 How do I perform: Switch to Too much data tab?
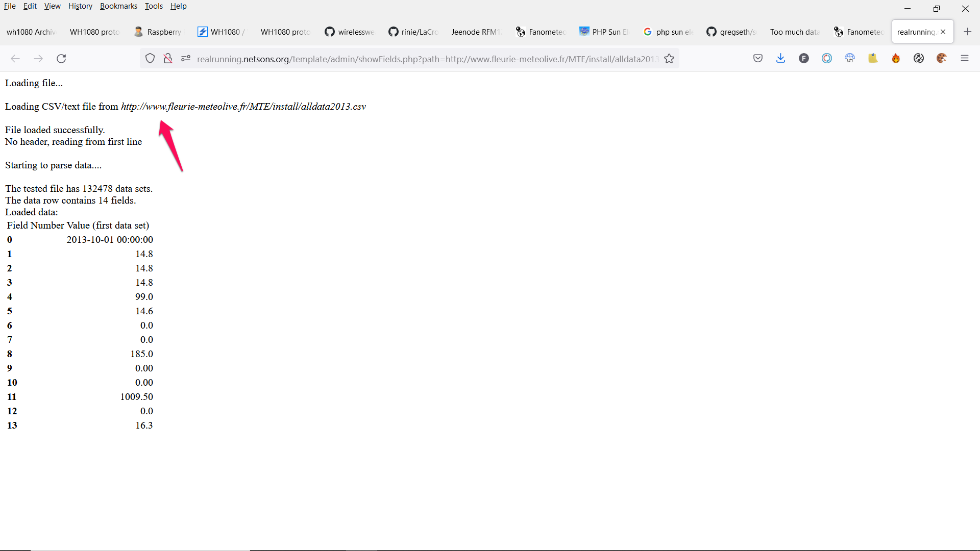click(794, 32)
